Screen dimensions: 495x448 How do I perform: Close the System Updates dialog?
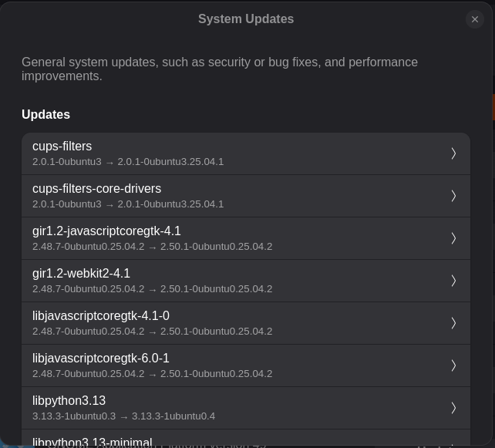(475, 19)
